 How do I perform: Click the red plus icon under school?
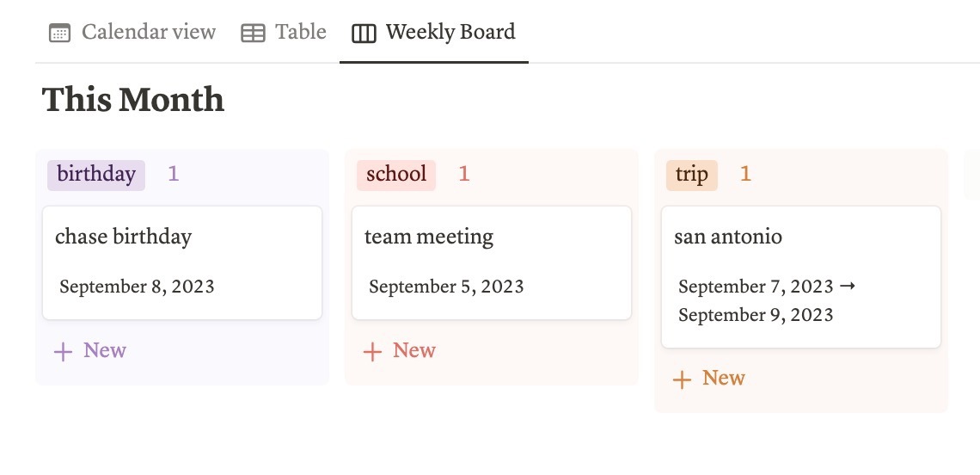tap(372, 352)
